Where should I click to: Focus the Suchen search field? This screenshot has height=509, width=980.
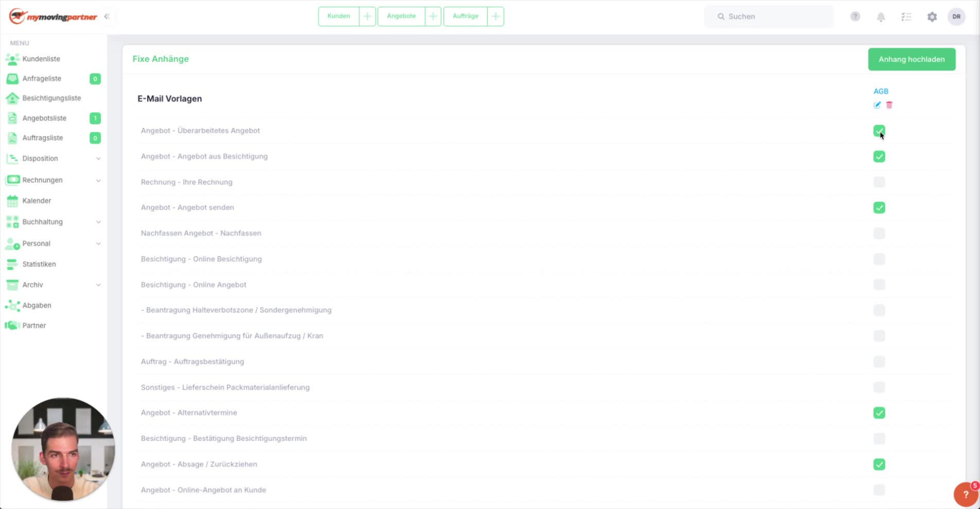pos(768,16)
